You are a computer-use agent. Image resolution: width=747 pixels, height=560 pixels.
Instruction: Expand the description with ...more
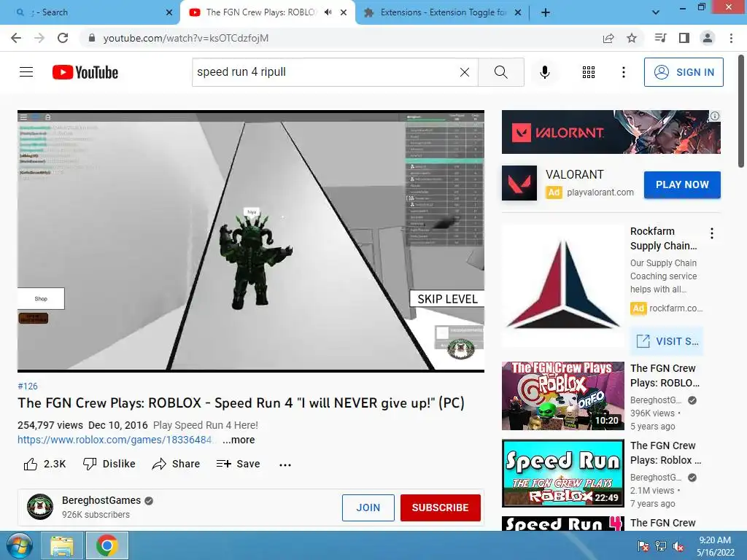click(239, 440)
